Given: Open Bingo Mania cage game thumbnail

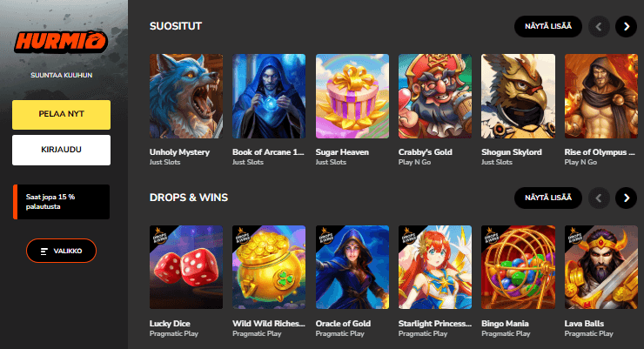Looking at the screenshot, I should coord(518,267).
